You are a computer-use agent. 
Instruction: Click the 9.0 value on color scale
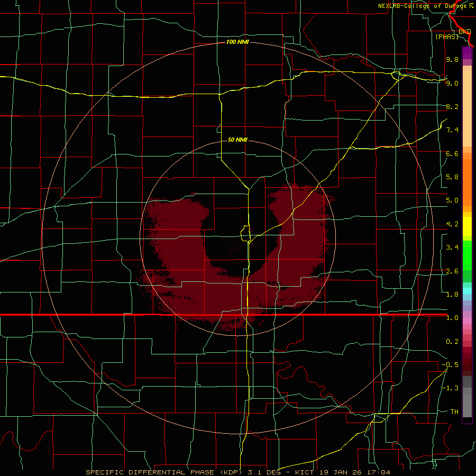coord(452,83)
